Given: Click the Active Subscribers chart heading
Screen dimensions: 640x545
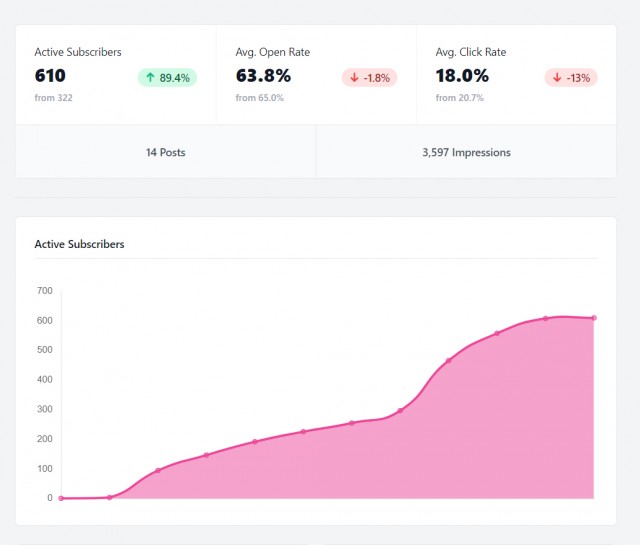Looking at the screenshot, I should click(79, 244).
